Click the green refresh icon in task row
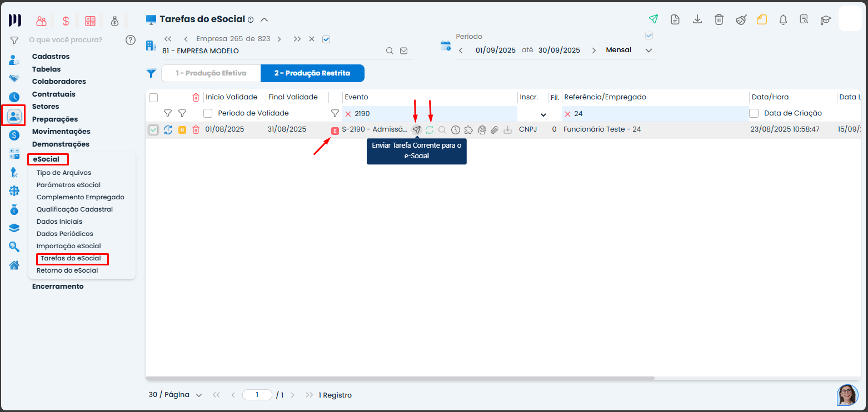868x412 pixels. (x=430, y=129)
